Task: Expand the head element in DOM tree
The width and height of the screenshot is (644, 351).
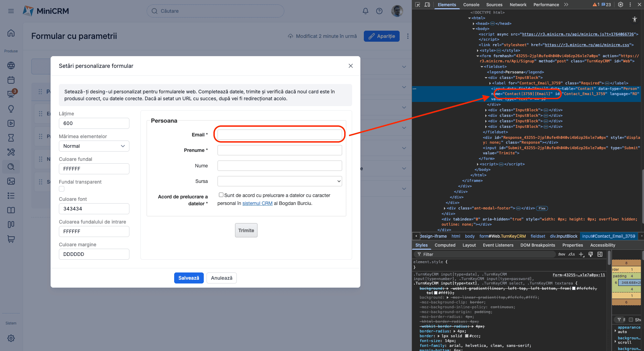Action: coord(475,23)
